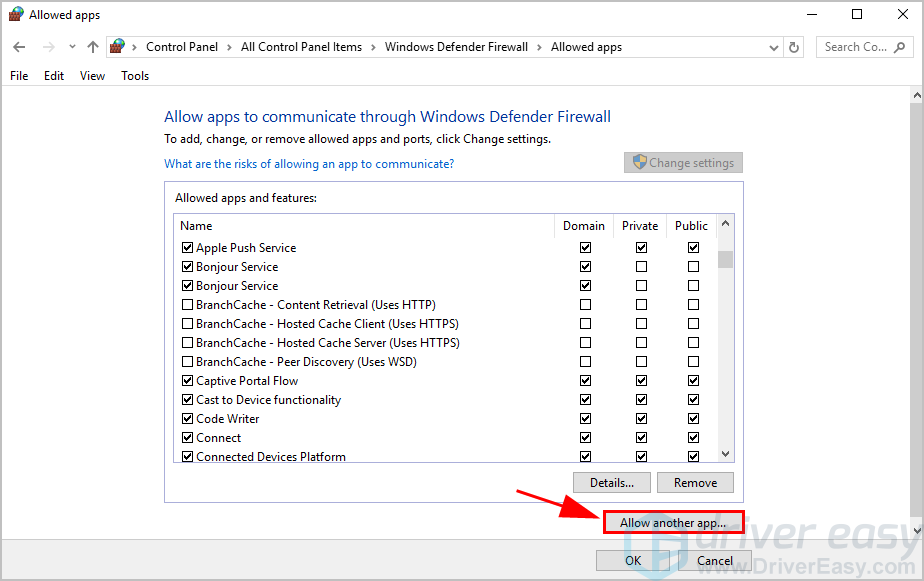Open the Recent locations dropdown arrow

pos(72,47)
